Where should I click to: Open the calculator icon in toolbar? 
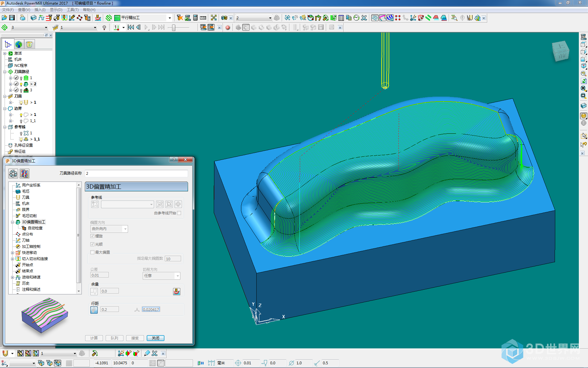tap(195, 18)
